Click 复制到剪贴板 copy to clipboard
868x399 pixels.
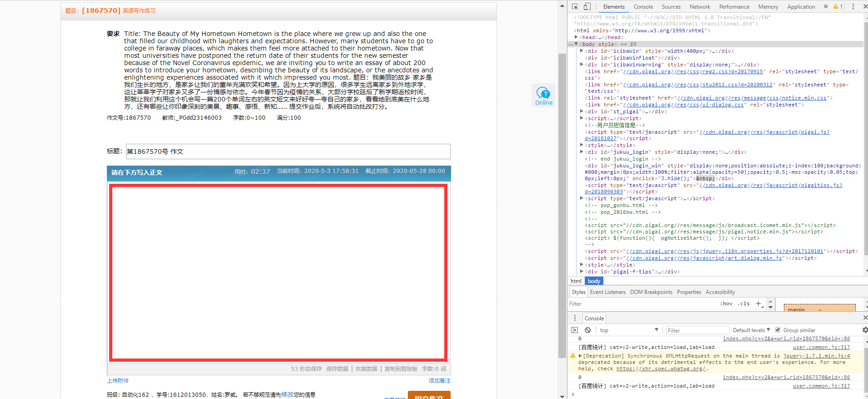401,369
